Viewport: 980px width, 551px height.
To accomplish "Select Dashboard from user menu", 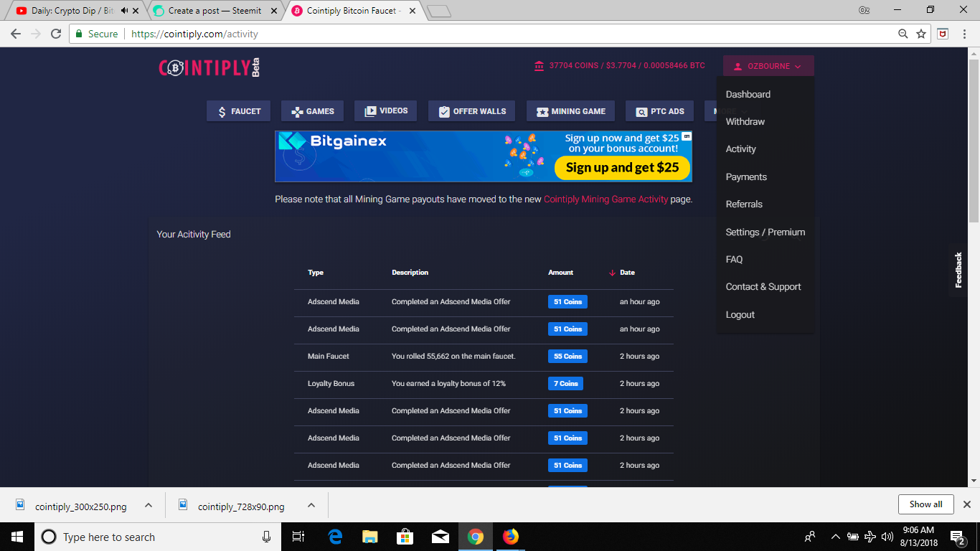I will coord(748,94).
